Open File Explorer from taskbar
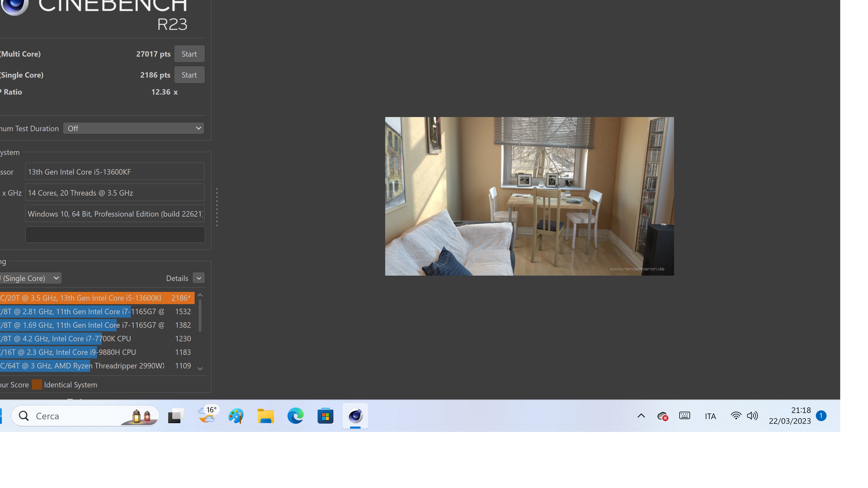Viewport: 868px width, 488px height. point(266,416)
